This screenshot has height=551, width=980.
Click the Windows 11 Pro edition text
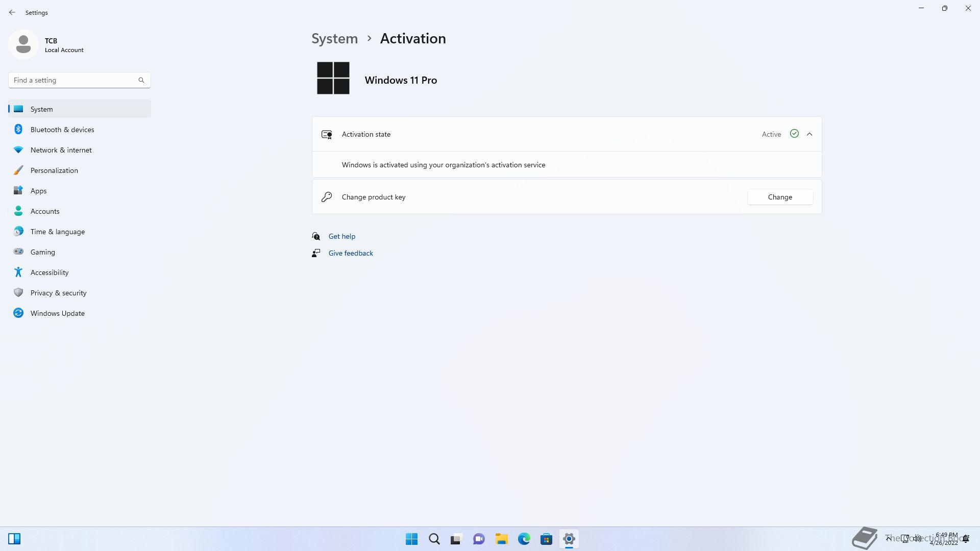pos(401,80)
